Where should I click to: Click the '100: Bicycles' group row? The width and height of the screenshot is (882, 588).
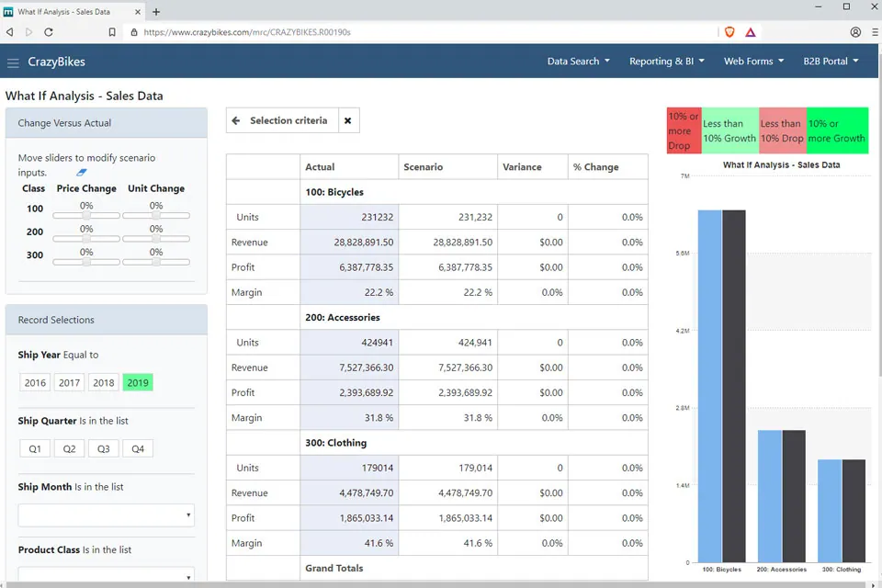(x=437, y=192)
